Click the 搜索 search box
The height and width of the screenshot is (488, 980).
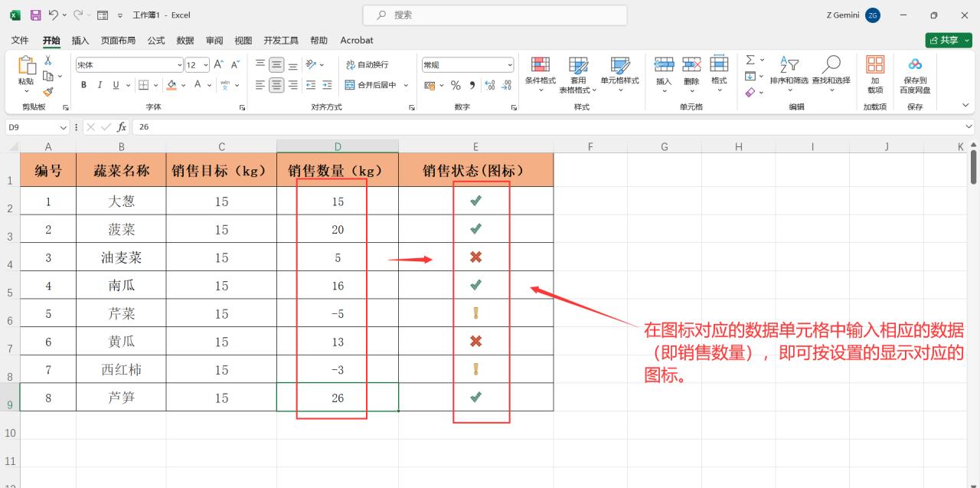(495, 15)
